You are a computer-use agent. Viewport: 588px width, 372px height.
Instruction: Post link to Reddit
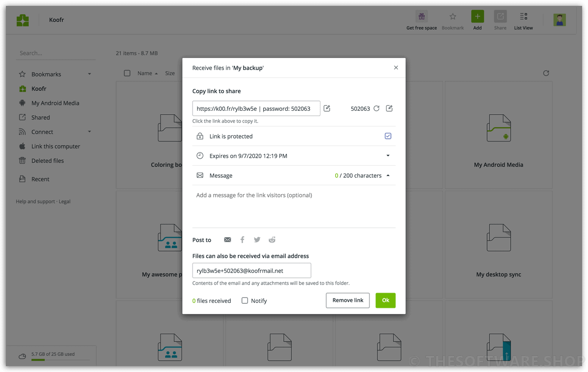click(272, 240)
